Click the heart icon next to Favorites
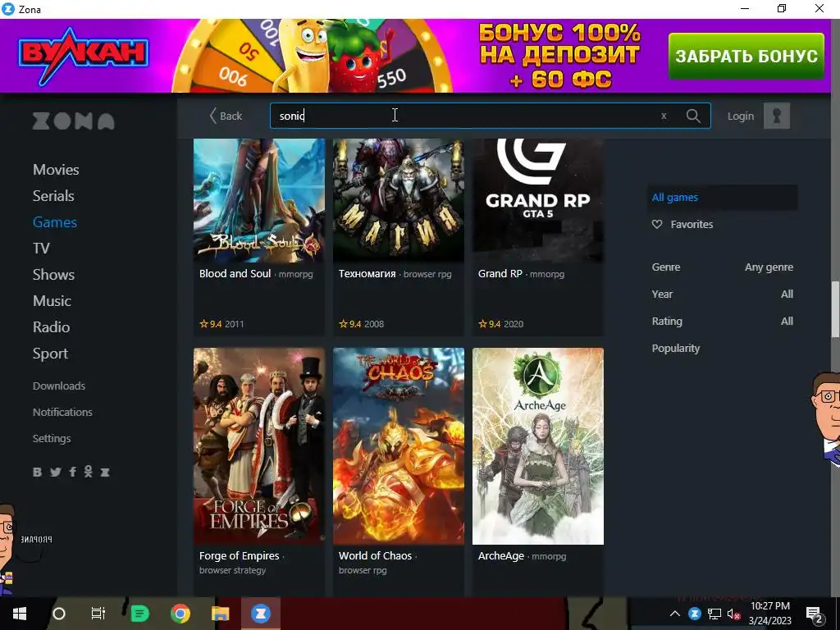 (x=657, y=225)
